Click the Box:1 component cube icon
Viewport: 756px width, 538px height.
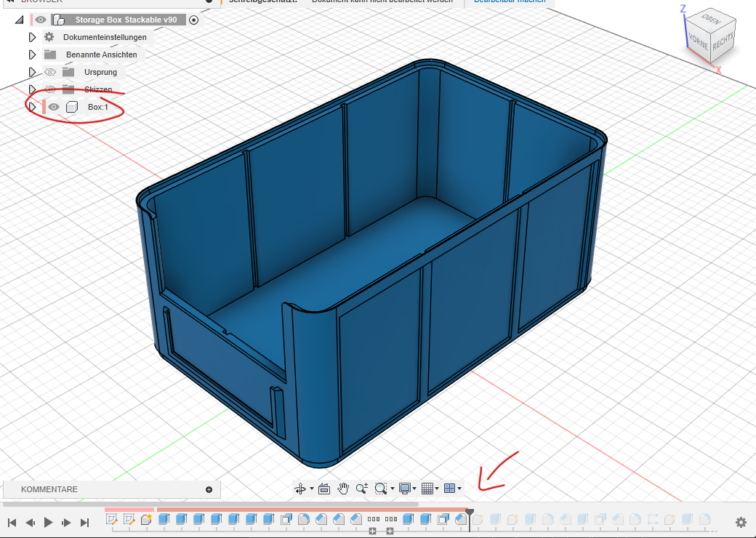tap(72, 107)
